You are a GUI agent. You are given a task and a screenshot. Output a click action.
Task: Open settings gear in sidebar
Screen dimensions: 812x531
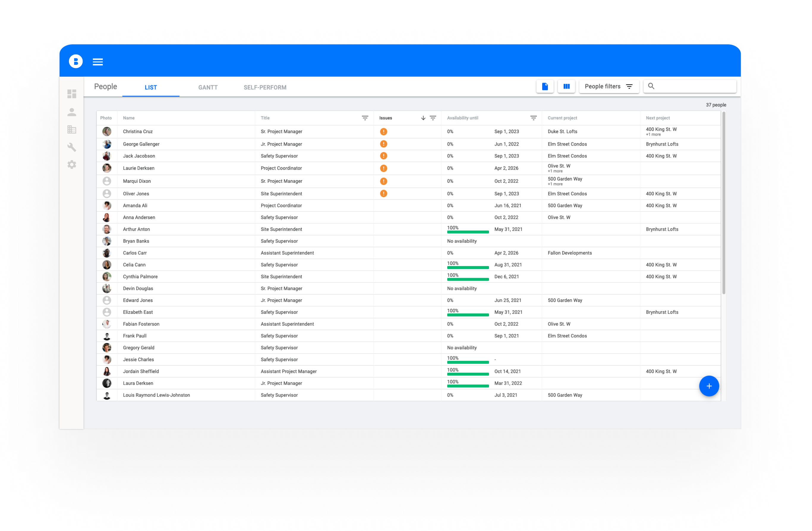tap(72, 165)
